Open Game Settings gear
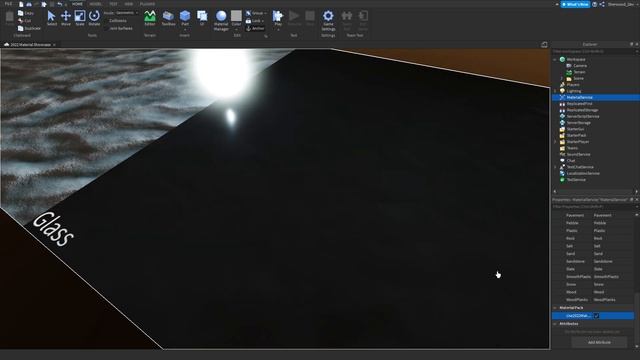This screenshot has height=360, width=640. coord(328,20)
